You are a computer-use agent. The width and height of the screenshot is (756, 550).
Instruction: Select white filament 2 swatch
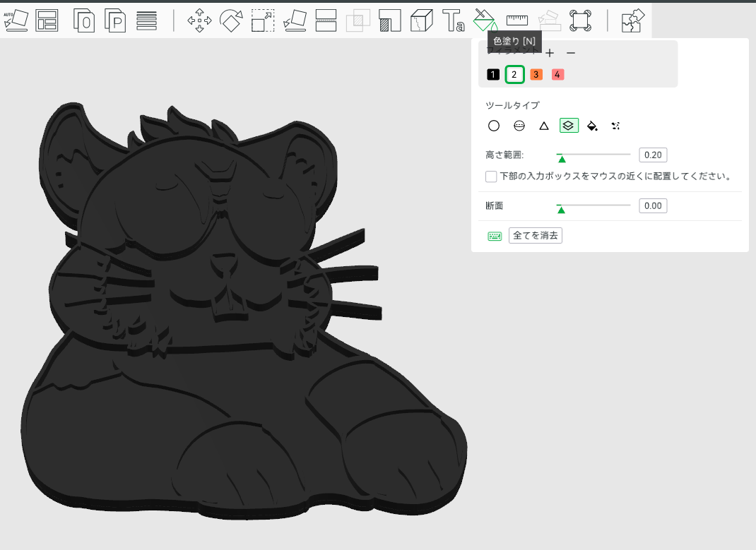coord(514,75)
